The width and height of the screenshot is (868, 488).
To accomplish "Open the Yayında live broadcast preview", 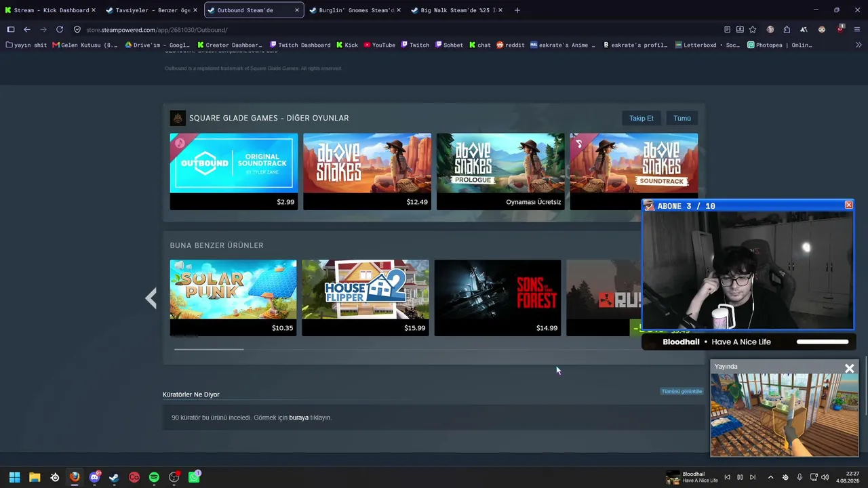I will [785, 415].
